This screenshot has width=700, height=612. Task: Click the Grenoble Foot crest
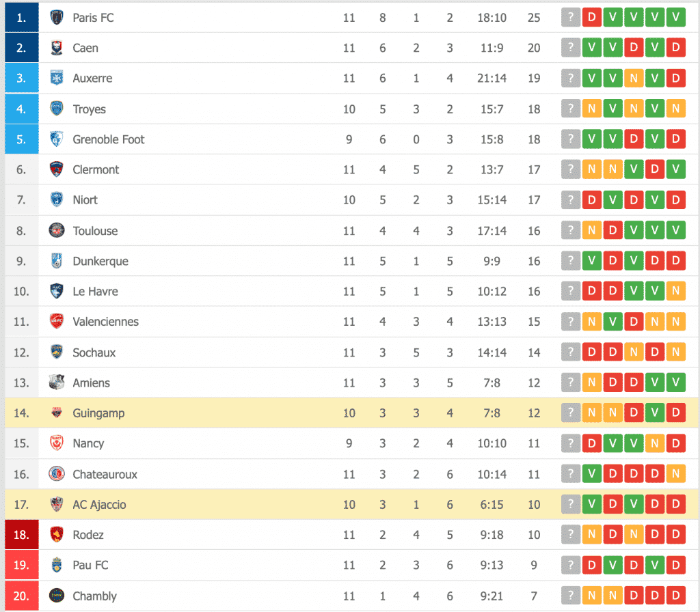click(57, 139)
